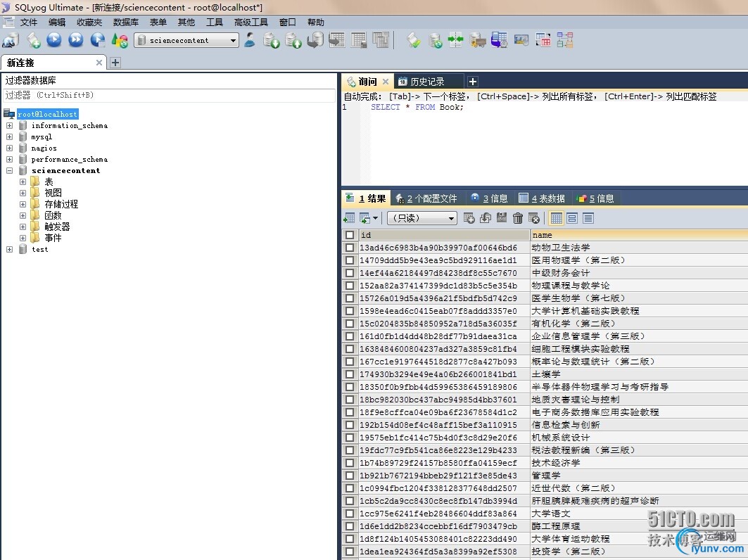Open the 文件 menu
The height and width of the screenshot is (560, 748).
(x=28, y=22)
